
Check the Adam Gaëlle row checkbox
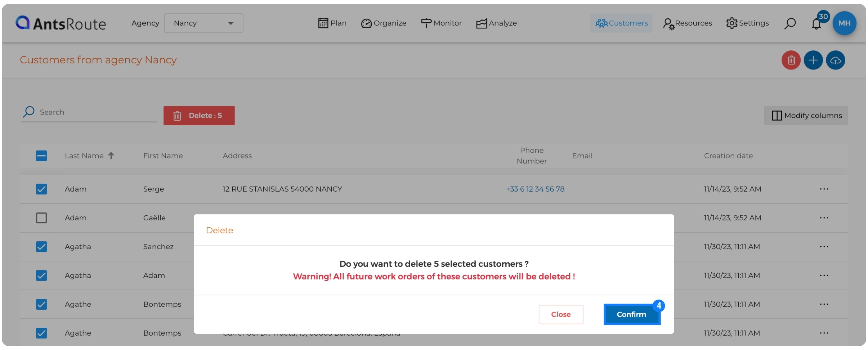pyautogui.click(x=41, y=218)
